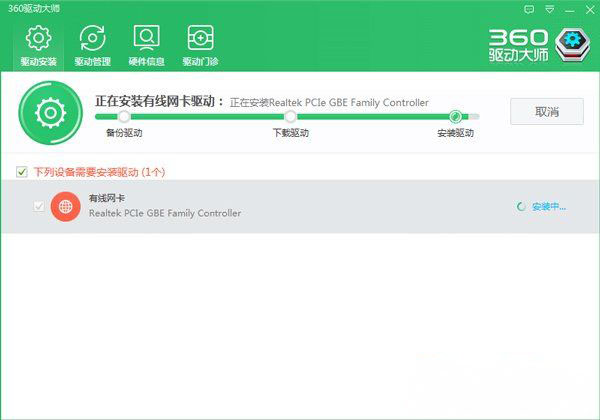Click the 正在安装有线网卡驱动 status heading
Screen dimensions: 600x420
coord(160,101)
